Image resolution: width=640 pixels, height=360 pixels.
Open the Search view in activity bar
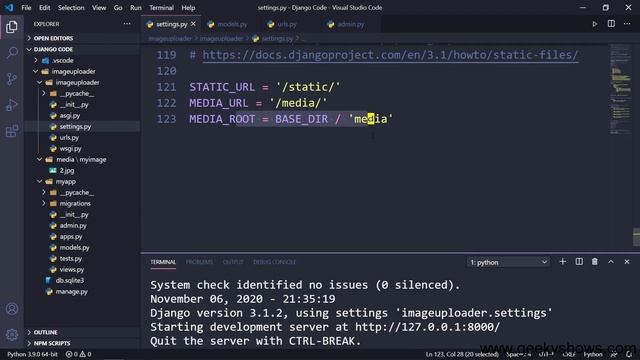tap(12, 53)
